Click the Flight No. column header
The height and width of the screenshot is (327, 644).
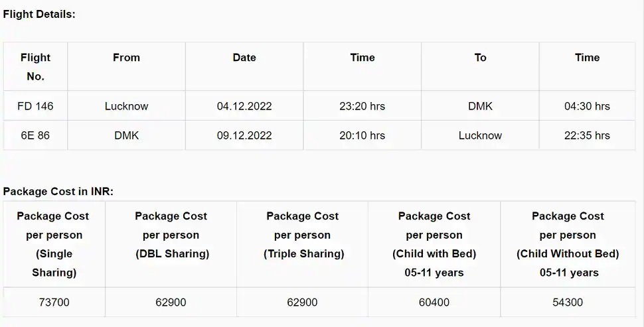pyautogui.click(x=35, y=66)
